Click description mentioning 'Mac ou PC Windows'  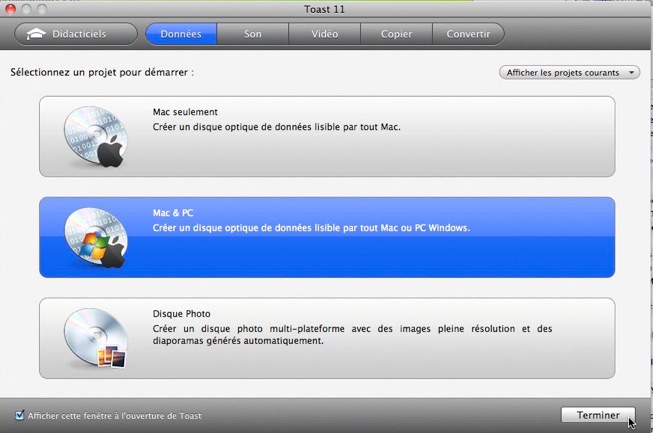click(311, 228)
